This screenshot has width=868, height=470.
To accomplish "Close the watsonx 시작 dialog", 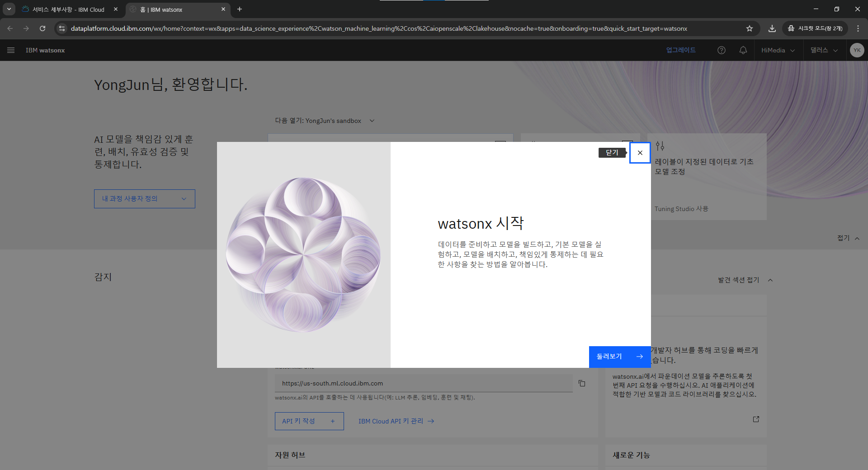I will (x=640, y=153).
